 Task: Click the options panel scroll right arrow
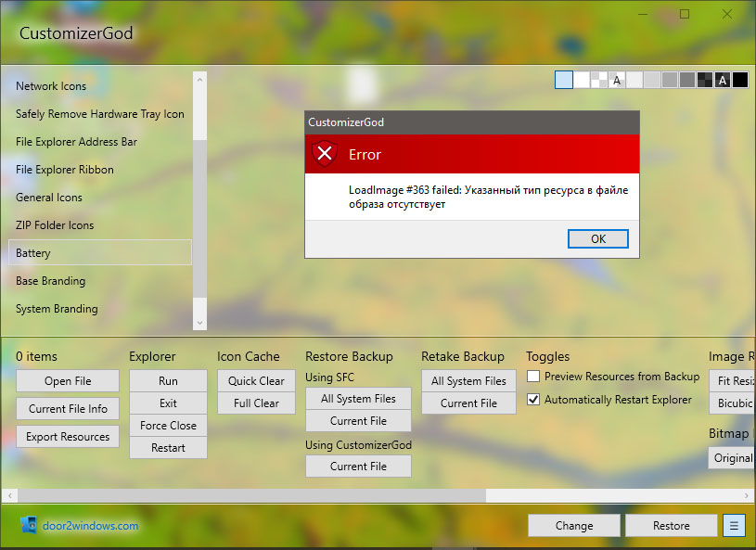pos(747,495)
